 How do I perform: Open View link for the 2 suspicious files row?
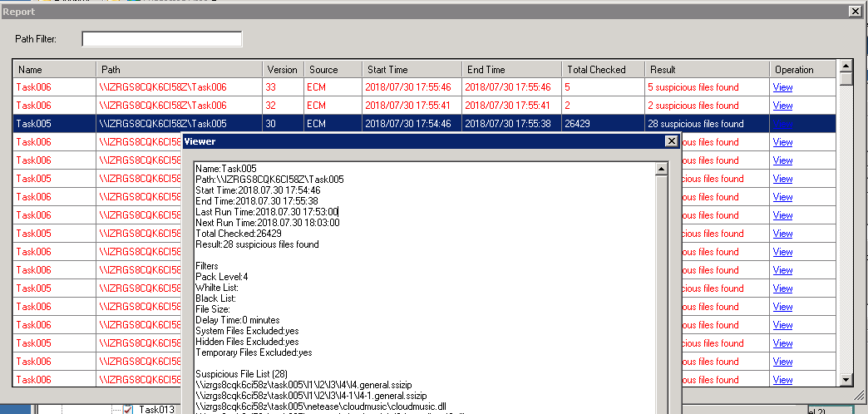782,106
